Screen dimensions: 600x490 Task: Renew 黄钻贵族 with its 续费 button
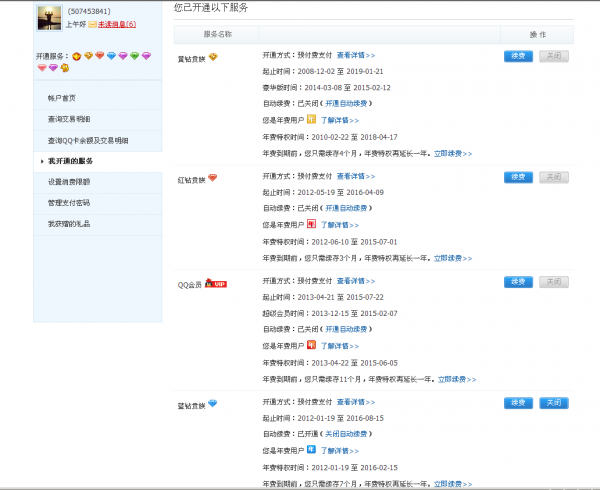click(x=518, y=56)
